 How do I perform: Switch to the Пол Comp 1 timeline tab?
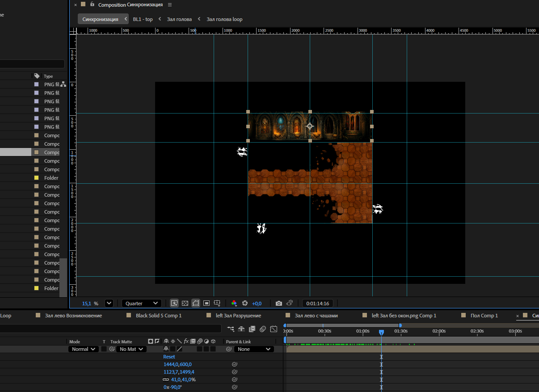[x=484, y=316]
